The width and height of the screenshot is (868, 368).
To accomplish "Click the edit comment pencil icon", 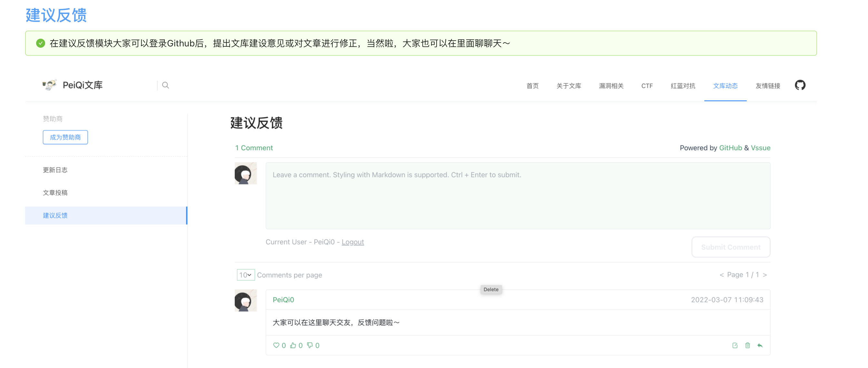I will (x=735, y=345).
